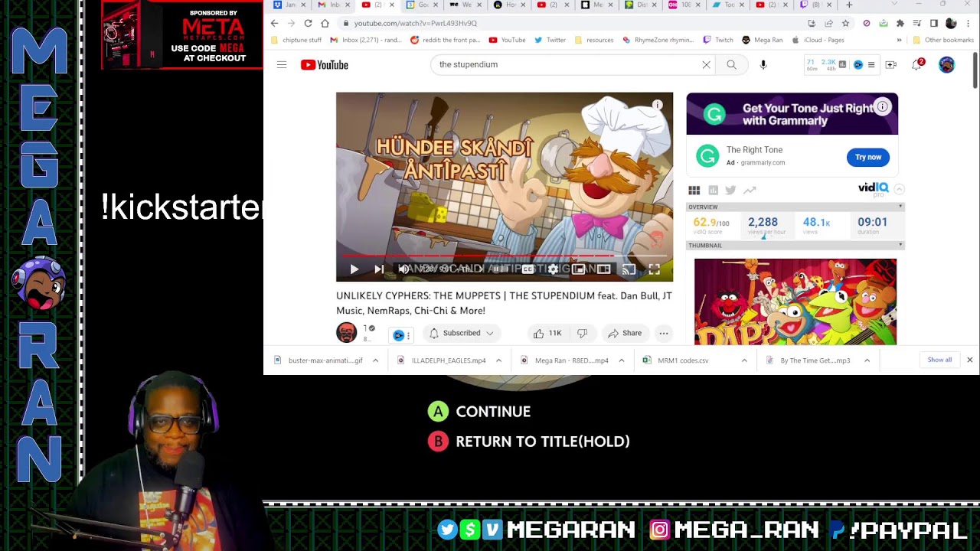Share the video via Share button
Viewport: 980px width, 551px height.
pos(625,333)
